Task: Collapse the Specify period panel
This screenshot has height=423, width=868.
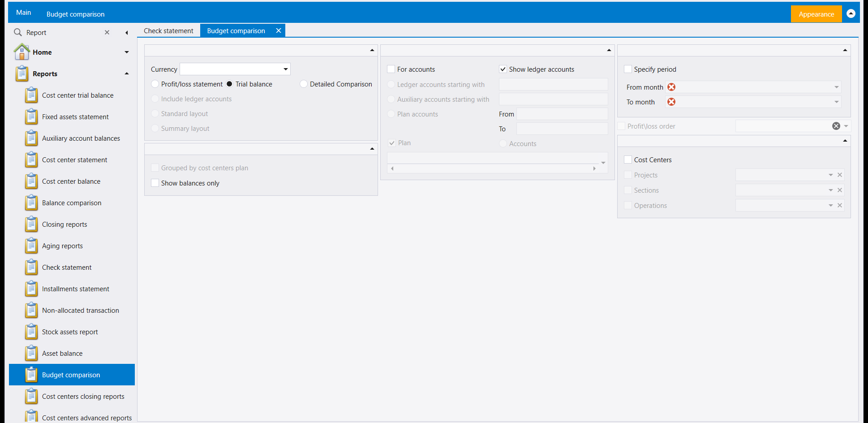Action: coord(845,50)
